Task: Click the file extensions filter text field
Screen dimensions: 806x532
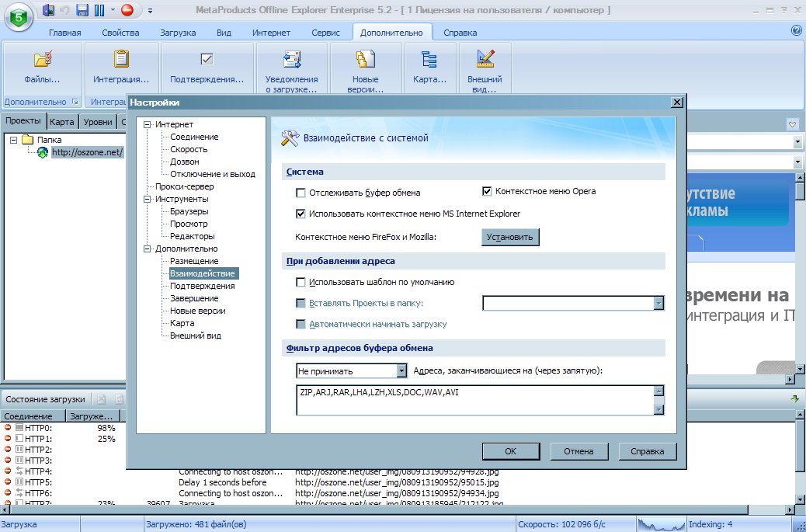Action: pos(475,400)
